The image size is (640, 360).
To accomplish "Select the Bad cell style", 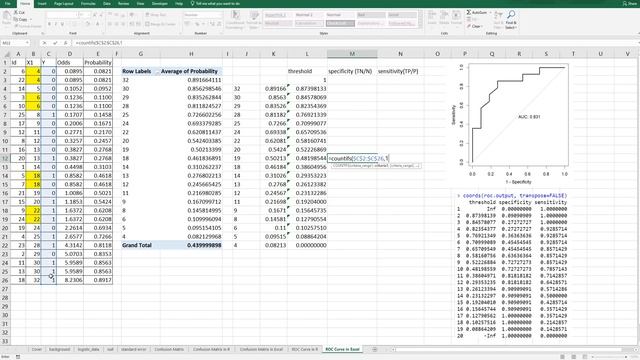I will [371, 15].
